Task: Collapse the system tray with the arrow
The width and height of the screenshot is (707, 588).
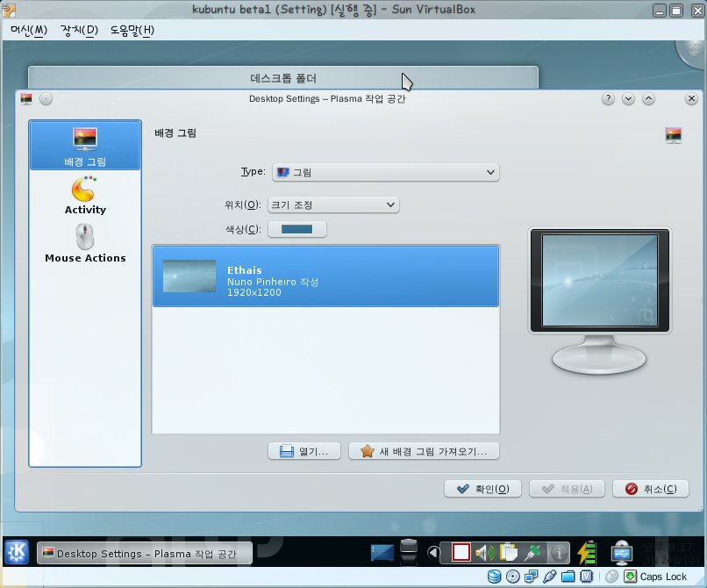Action: pyautogui.click(x=432, y=552)
